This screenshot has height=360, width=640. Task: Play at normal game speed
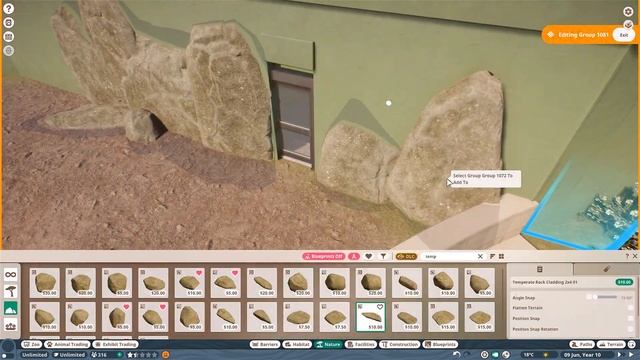(619, 355)
